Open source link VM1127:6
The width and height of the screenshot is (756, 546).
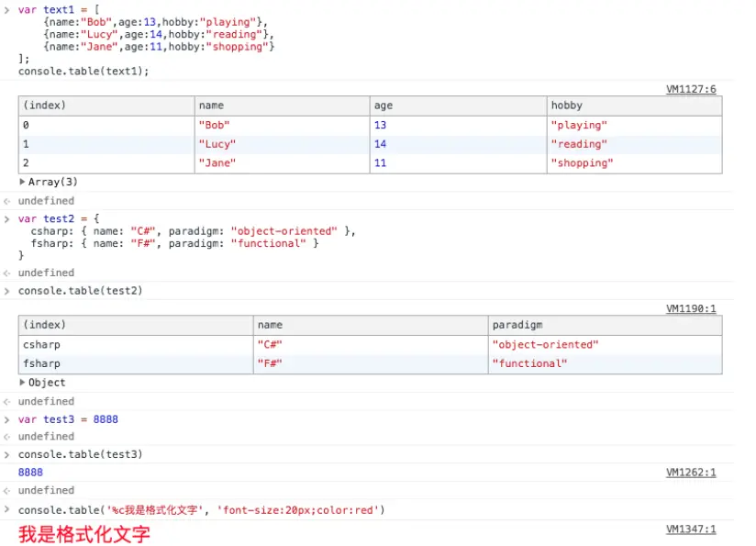point(691,89)
